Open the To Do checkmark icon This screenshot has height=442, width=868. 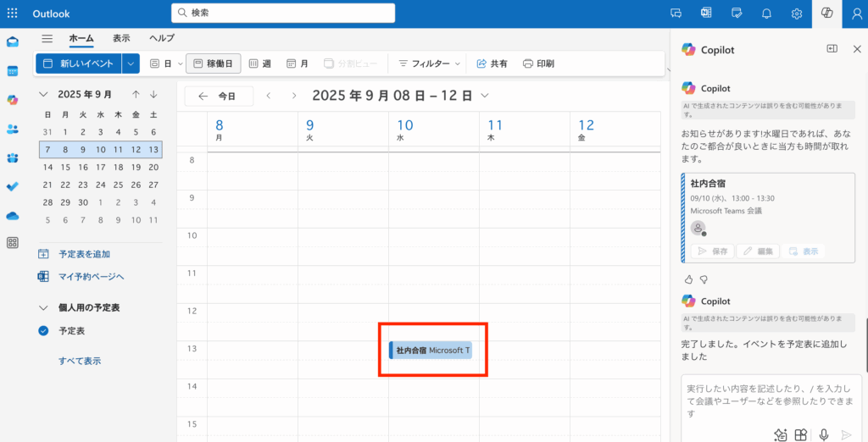(13, 186)
